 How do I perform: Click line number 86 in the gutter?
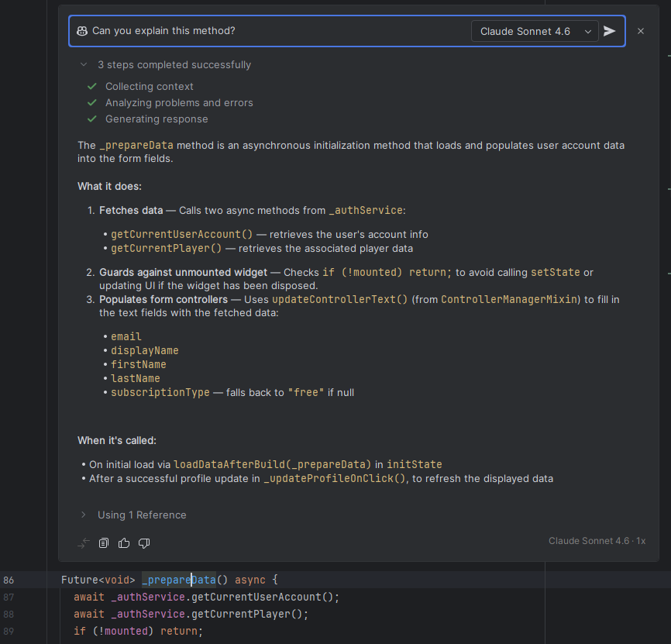click(x=9, y=580)
